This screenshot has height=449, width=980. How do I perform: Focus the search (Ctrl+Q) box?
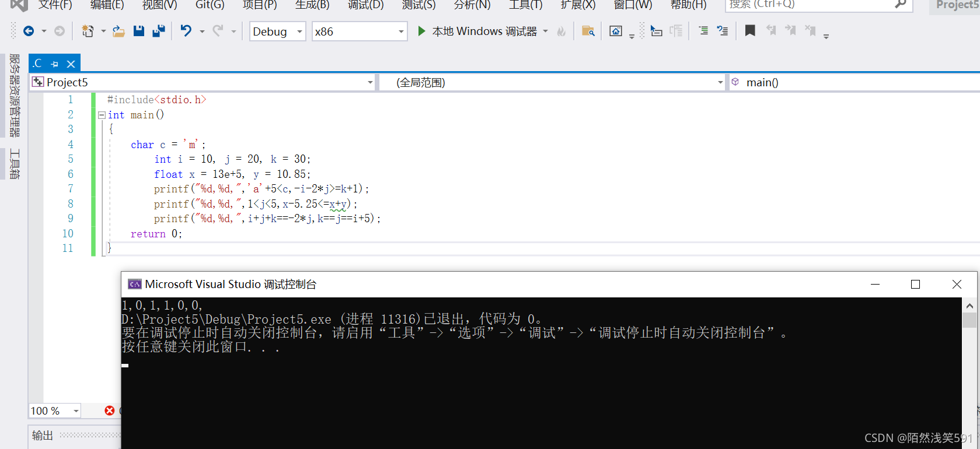[818, 5]
